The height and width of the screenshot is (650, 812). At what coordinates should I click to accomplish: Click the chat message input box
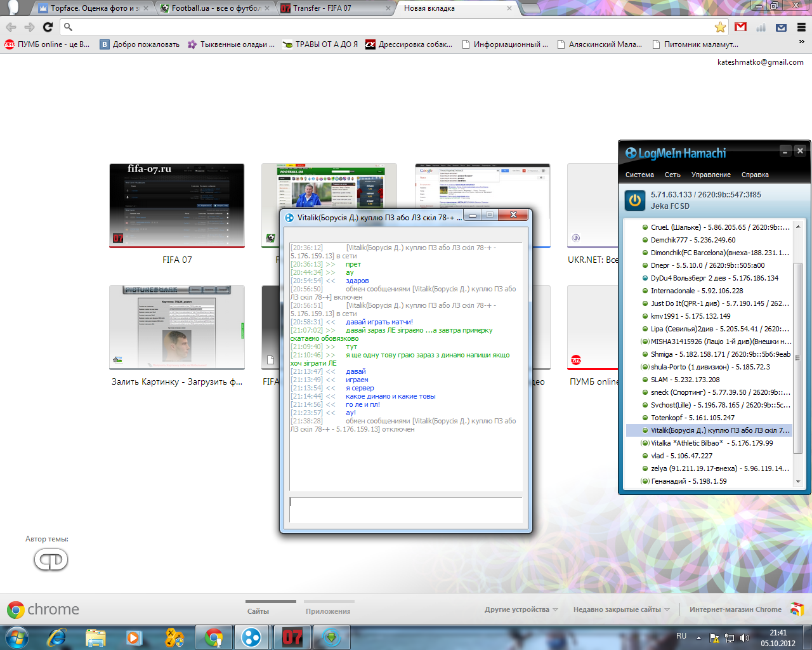coord(406,510)
